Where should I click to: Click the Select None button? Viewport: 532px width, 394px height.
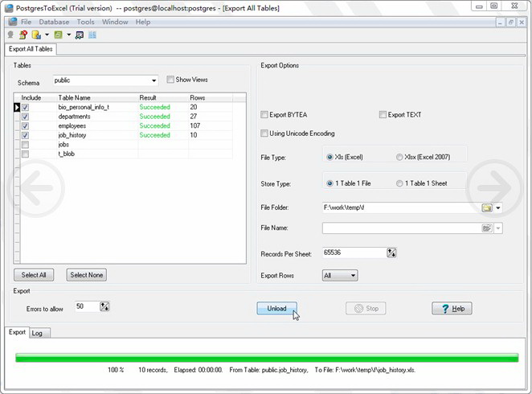point(86,275)
